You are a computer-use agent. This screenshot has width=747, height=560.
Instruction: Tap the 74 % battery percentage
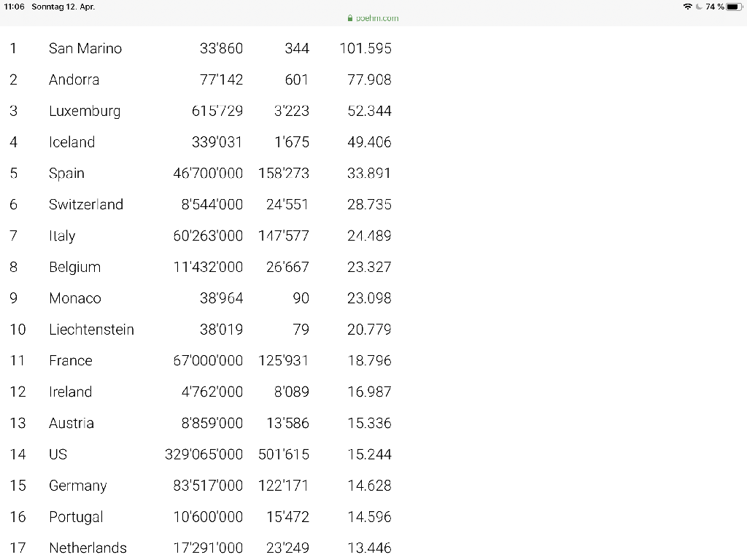[x=715, y=7]
